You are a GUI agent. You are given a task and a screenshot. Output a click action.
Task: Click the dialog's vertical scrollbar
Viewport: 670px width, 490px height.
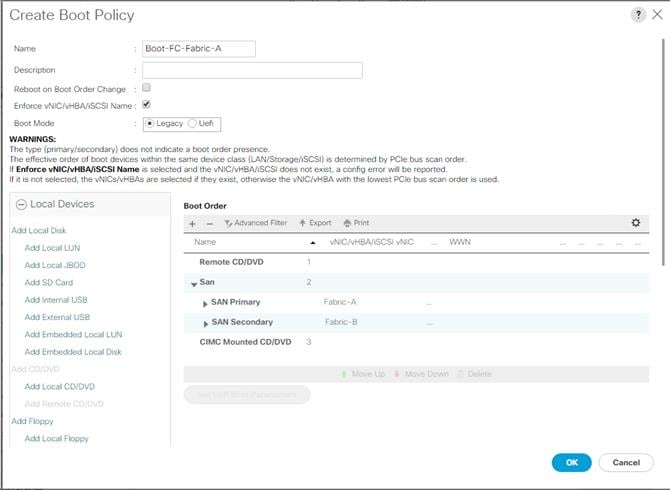click(x=663, y=152)
